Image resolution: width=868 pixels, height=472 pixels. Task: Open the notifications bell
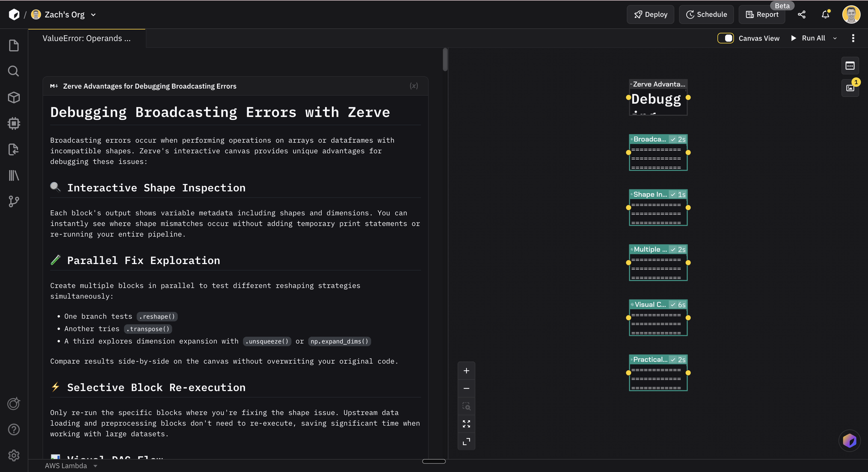point(826,14)
